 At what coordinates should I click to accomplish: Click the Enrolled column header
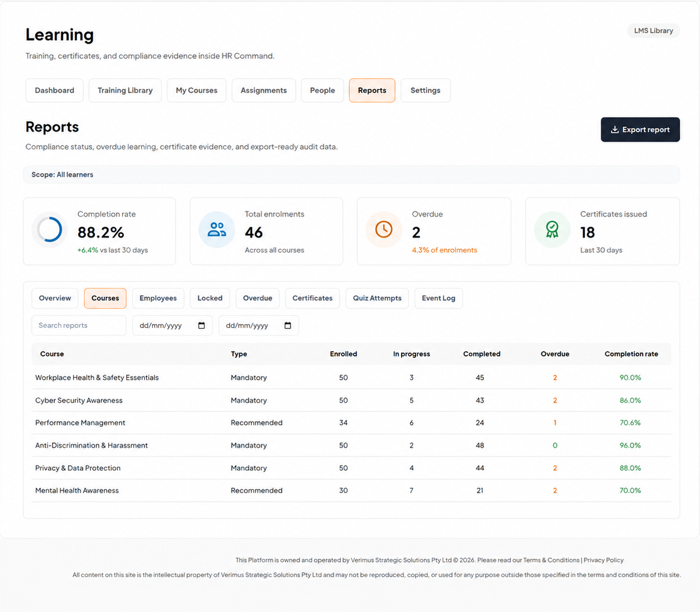343,354
